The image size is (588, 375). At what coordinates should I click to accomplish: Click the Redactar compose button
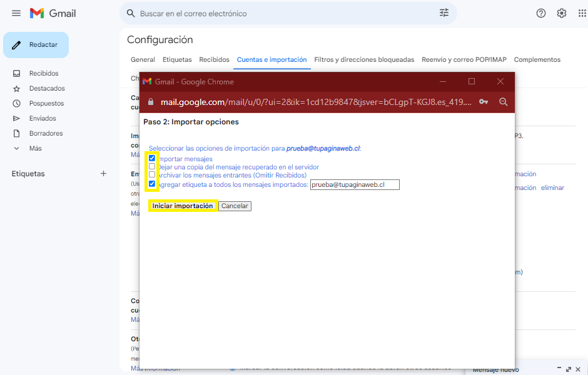click(36, 45)
